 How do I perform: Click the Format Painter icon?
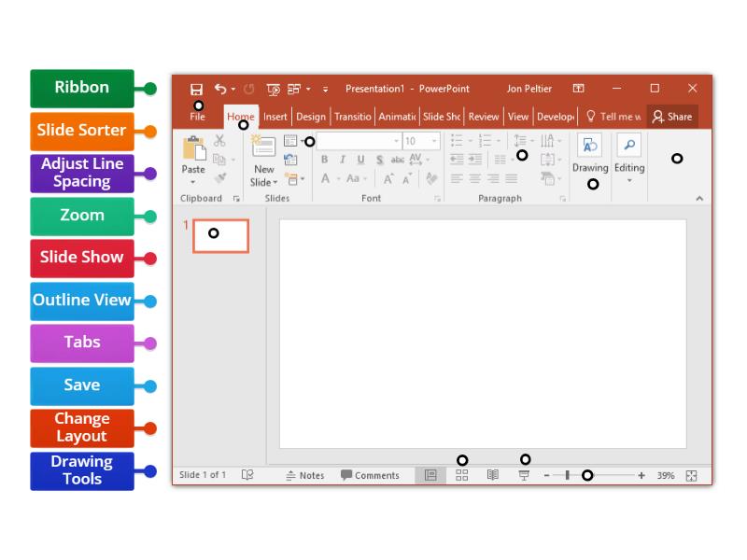[218, 177]
